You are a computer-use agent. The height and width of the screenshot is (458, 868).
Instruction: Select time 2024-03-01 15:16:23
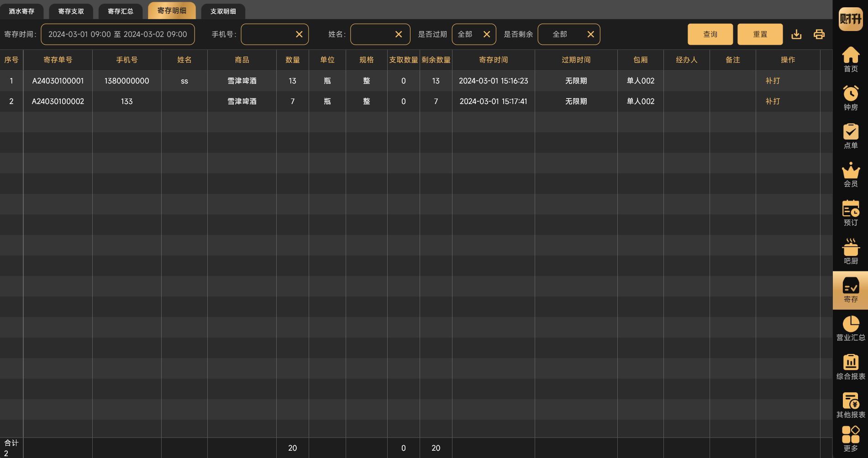(494, 81)
